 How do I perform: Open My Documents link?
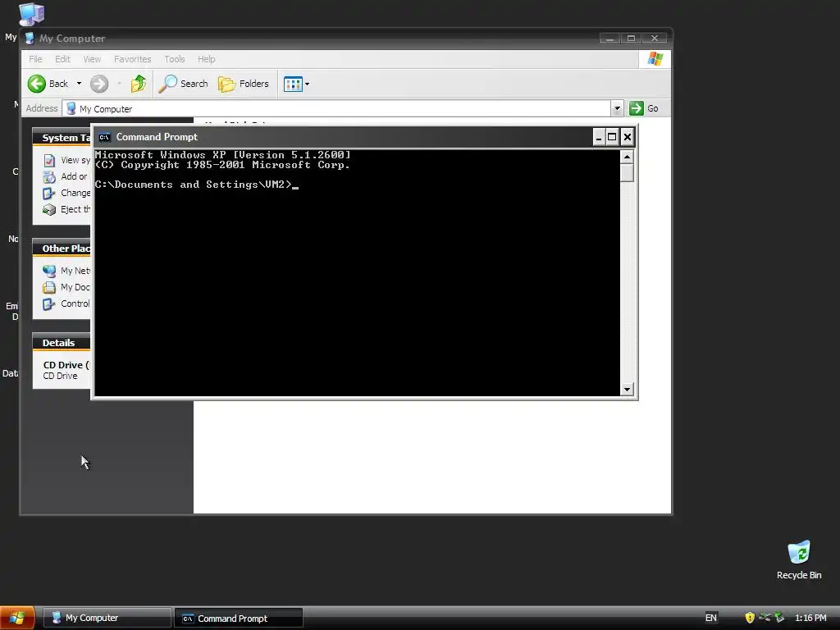point(75,287)
